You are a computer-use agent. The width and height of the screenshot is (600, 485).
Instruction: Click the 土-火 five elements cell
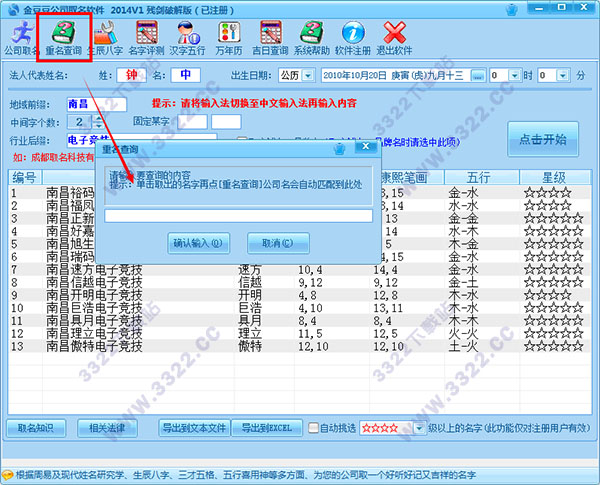coord(463,346)
